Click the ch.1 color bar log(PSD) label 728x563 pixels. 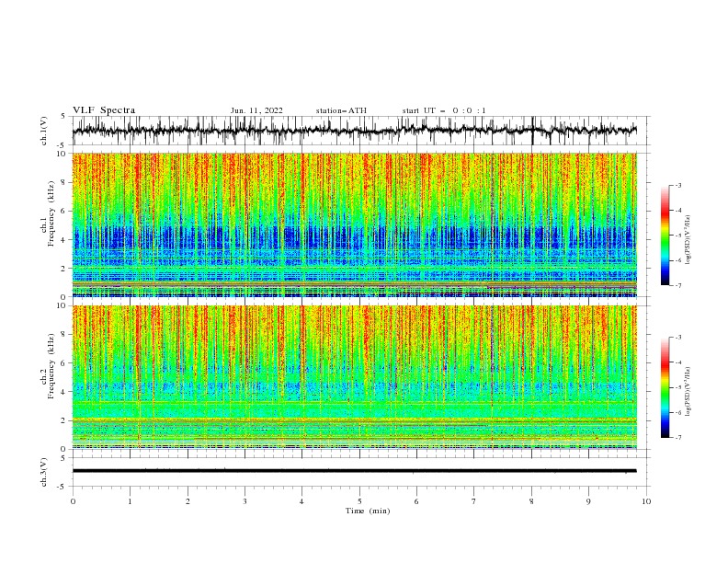[x=688, y=240]
